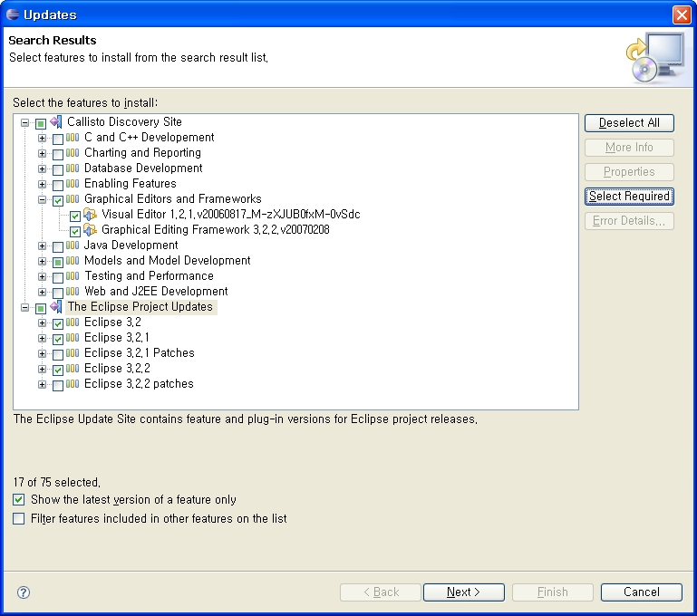Expand the Models and Model Development node
The height and width of the screenshot is (616, 697).
coord(43,261)
